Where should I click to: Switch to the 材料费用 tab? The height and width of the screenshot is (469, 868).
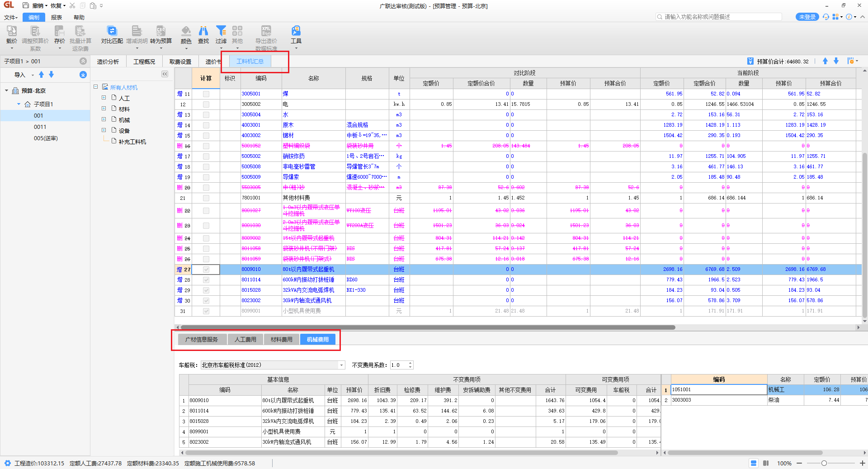[x=282, y=340]
